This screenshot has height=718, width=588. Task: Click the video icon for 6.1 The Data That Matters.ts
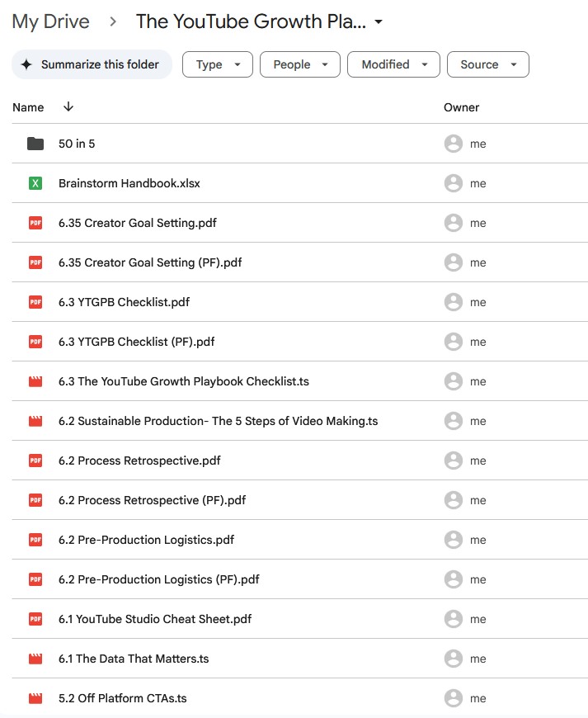tap(35, 659)
